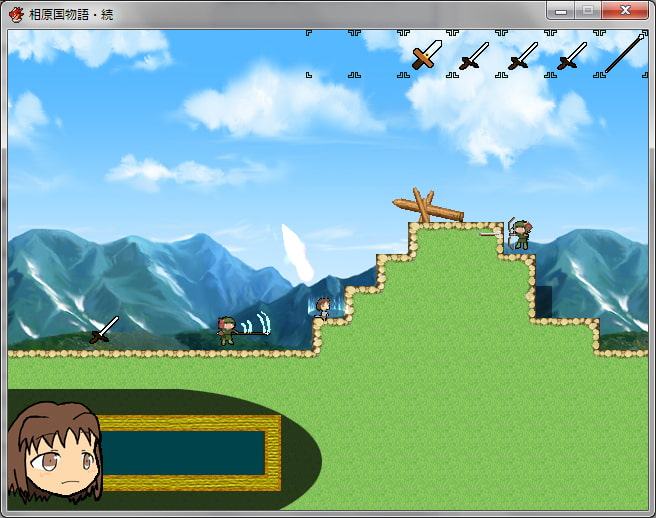Click the arrow flying near the archer

[x=489, y=233]
